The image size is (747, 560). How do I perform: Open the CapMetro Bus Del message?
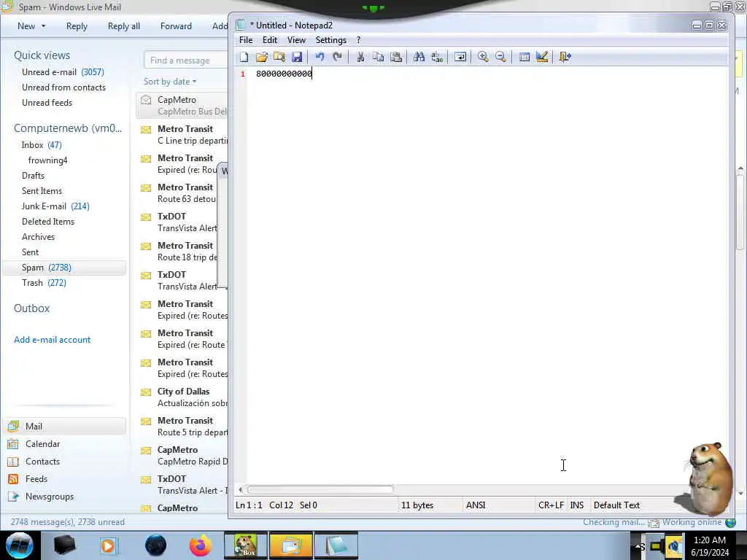coord(183,106)
